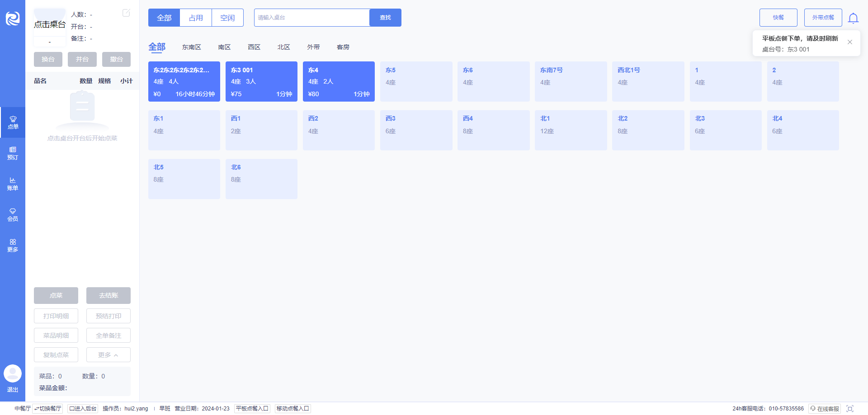Viewport: 868px width, 415px height.
Task: Close the 平板点餐下单 notification popup
Action: point(850,42)
